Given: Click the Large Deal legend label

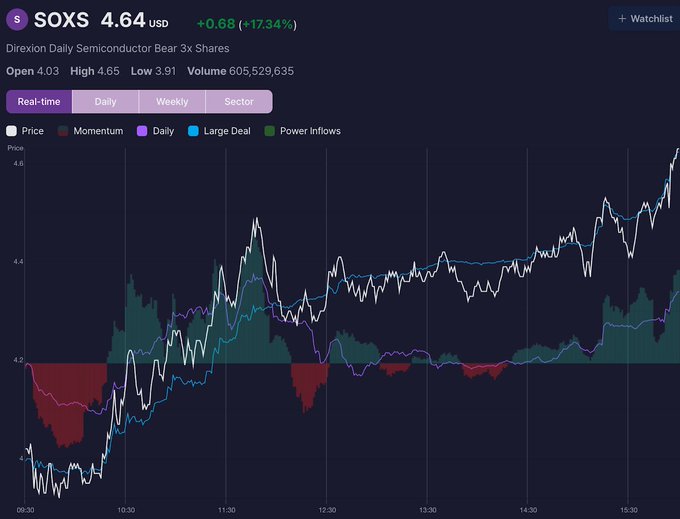Looking at the screenshot, I should point(227,131).
